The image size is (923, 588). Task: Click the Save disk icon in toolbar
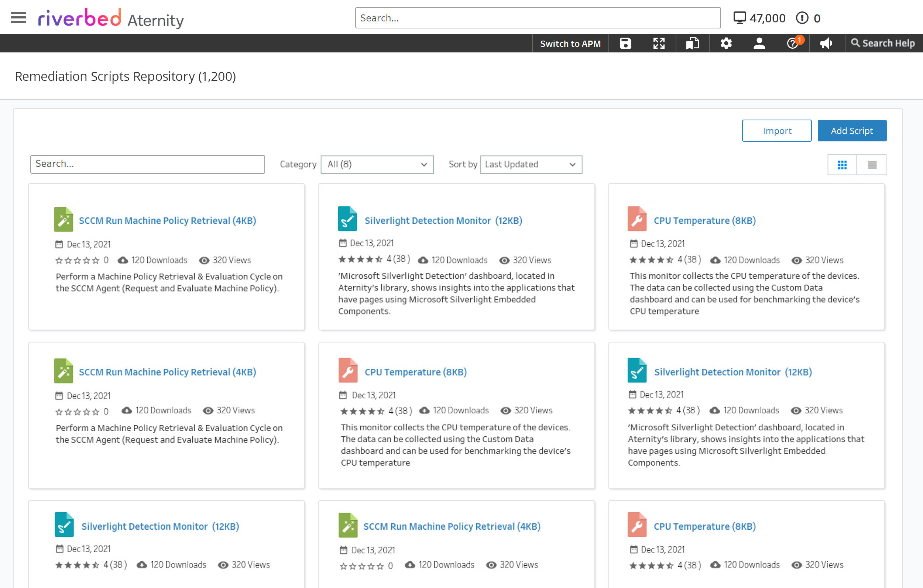pos(625,43)
